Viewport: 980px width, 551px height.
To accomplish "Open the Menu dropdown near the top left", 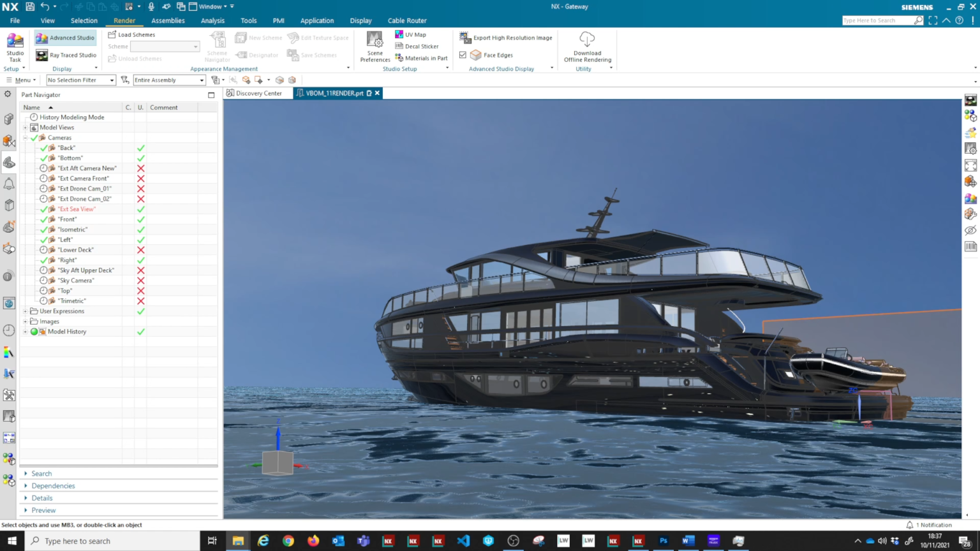I will point(21,80).
